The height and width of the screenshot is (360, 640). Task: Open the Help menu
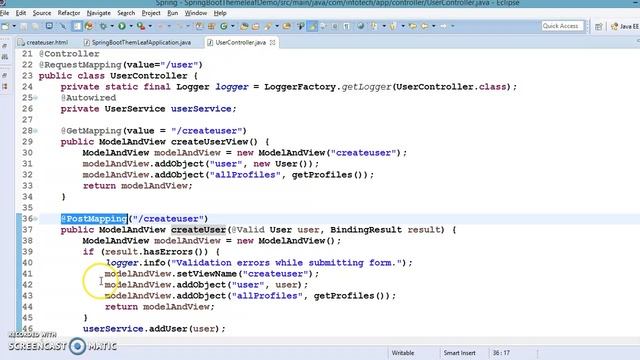click(220, 13)
